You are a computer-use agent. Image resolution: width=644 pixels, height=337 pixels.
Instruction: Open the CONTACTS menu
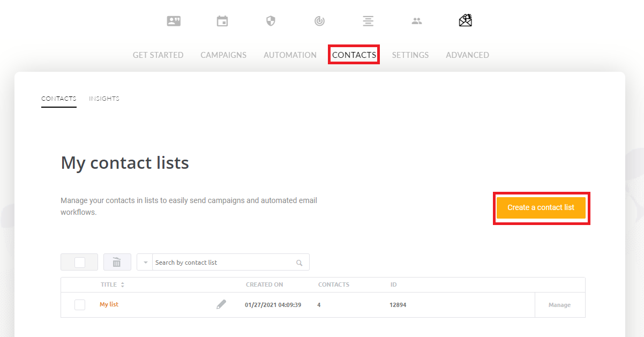(x=354, y=55)
